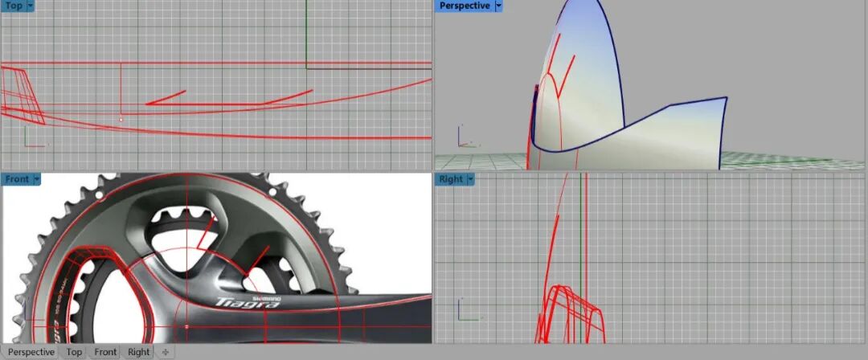This screenshot has height=360, width=868.
Task: Click the Front viewport title label
Action: (17, 179)
